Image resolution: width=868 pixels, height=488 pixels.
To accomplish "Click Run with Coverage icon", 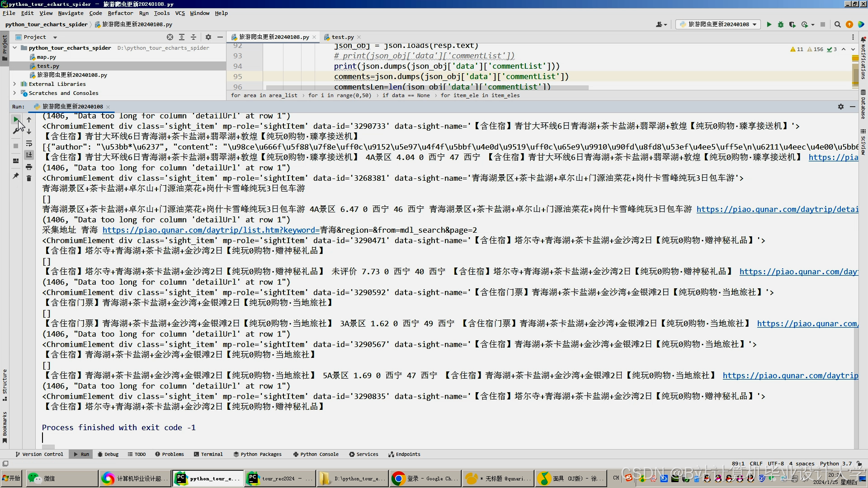I will click(x=792, y=24).
